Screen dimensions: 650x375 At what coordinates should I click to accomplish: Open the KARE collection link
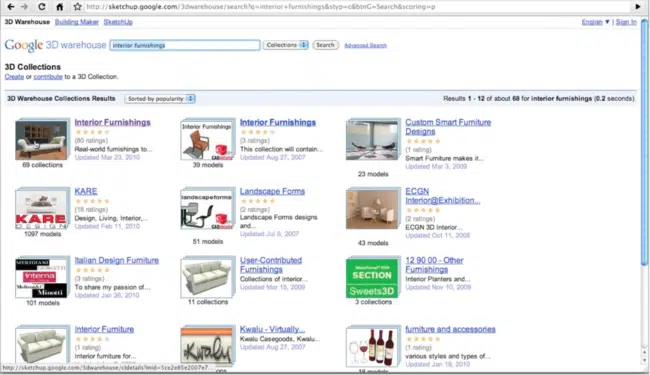(86, 191)
